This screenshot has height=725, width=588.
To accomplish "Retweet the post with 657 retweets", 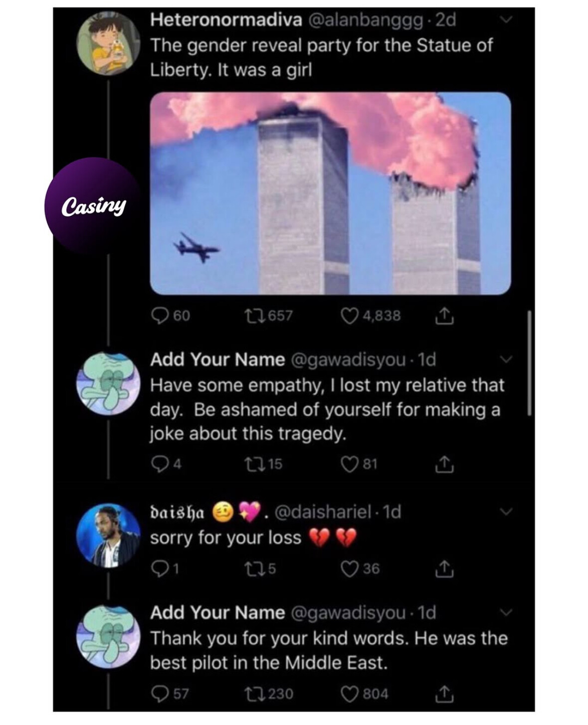I will [269, 316].
